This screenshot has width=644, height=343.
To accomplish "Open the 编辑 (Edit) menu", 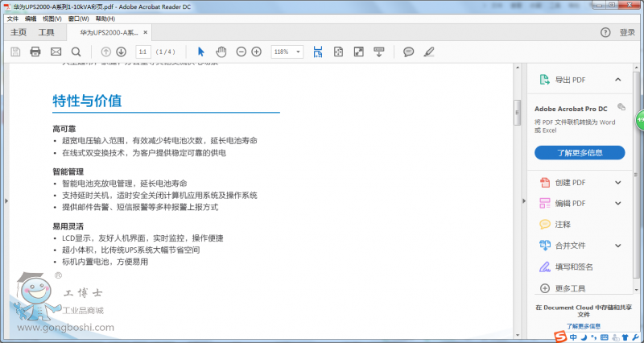I will click(x=31, y=19).
